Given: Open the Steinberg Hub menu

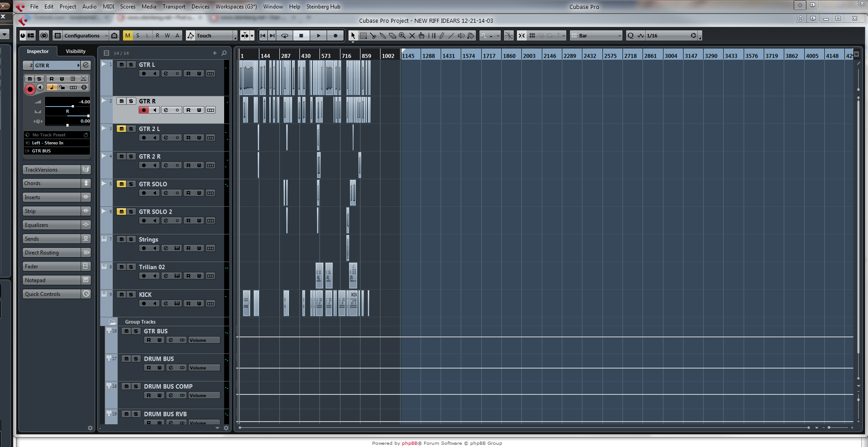Looking at the screenshot, I should (x=323, y=7).
